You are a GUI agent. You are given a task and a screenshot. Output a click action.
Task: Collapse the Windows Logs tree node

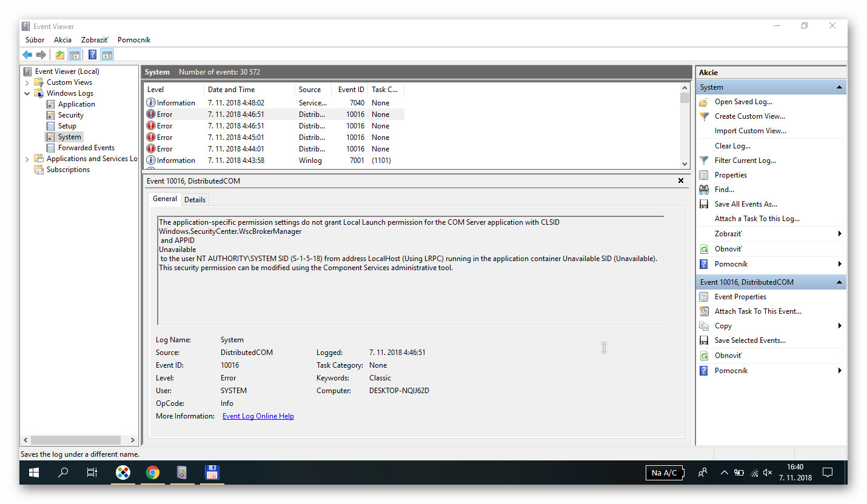[27, 93]
